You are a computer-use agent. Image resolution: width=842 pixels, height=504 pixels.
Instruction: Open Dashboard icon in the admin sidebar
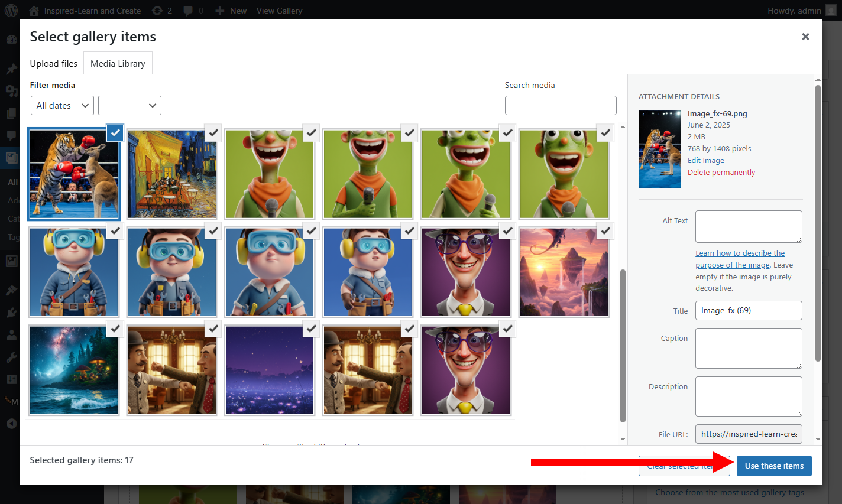click(x=11, y=40)
